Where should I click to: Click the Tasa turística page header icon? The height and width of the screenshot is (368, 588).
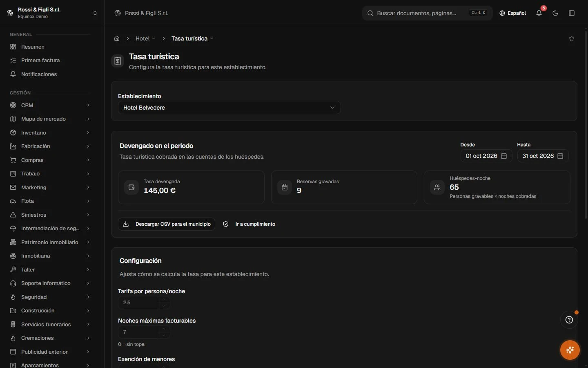pyautogui.click(x=118, y=61)
